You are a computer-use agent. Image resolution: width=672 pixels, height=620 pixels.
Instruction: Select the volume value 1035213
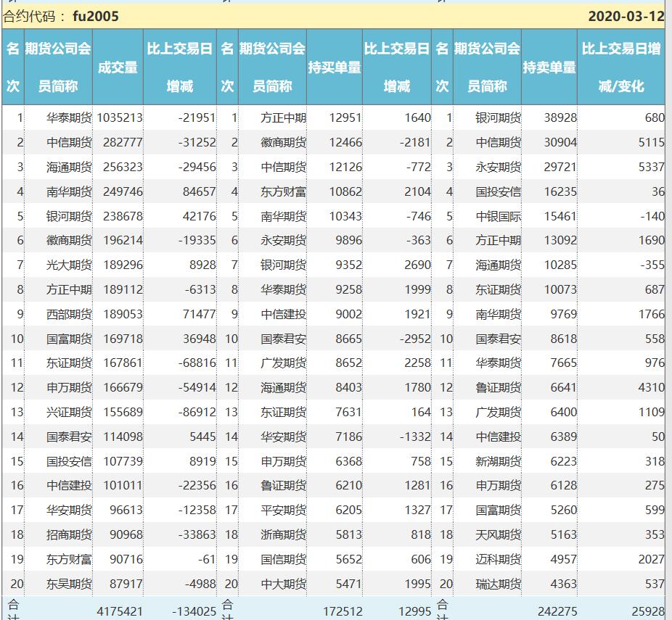(x=120, y=117)
